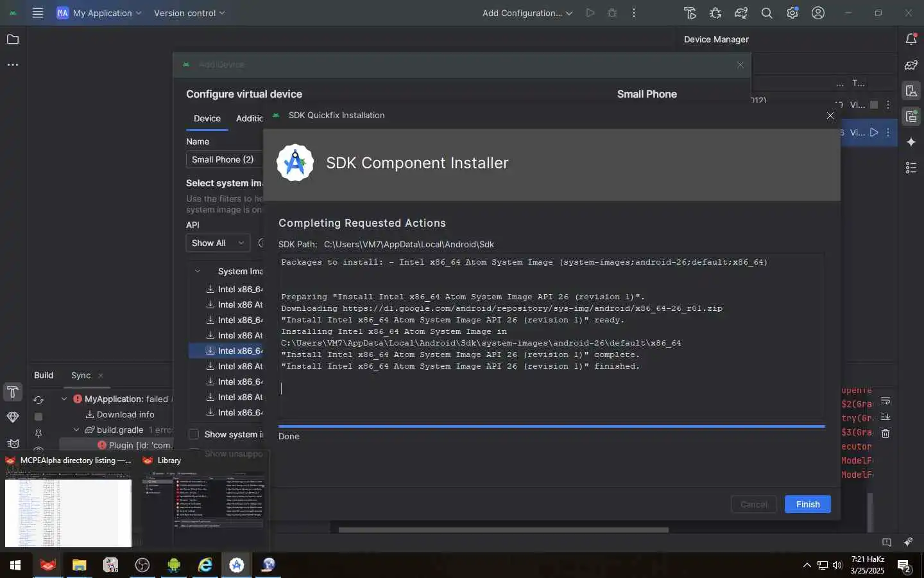The width and height of the screenshot is (924, 578).
Task: Click the Clear all trash icon in Build output
Action: tap(886, 434)
